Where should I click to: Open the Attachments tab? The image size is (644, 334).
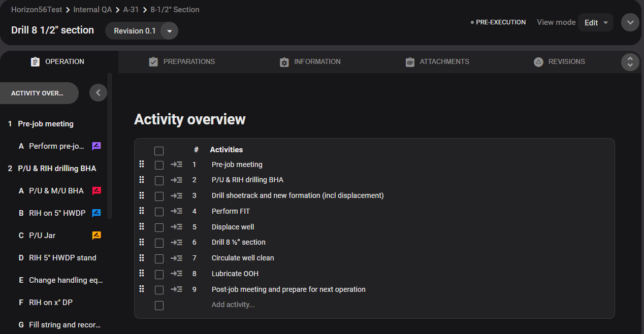tap(437, 61)
